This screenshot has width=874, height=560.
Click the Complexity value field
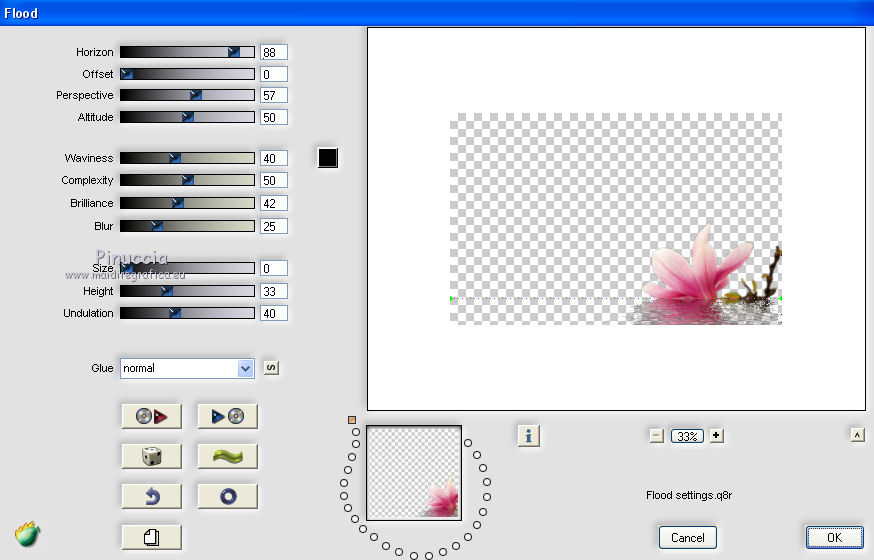274,180
